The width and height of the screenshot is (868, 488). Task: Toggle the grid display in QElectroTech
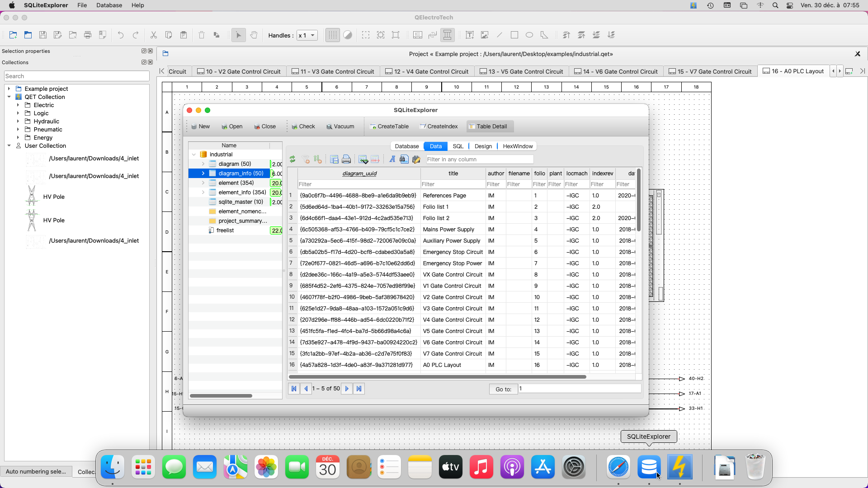tap(333, 35)
